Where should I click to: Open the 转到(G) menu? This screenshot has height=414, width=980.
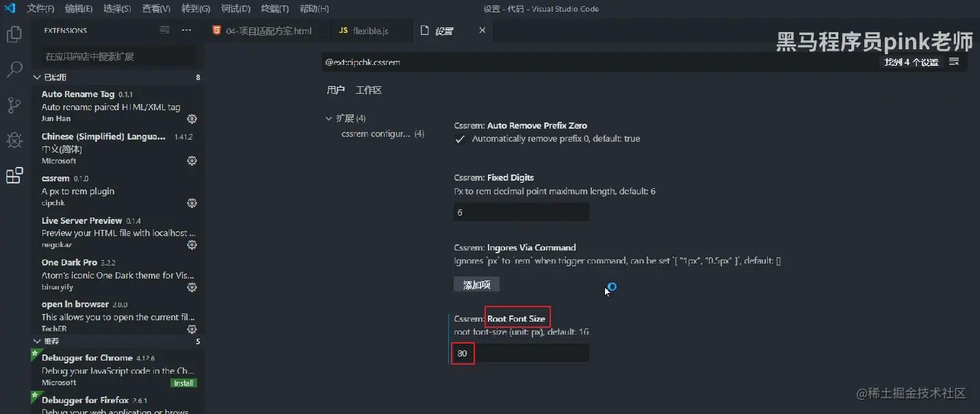pyautogui.click(x=196, y=9)
